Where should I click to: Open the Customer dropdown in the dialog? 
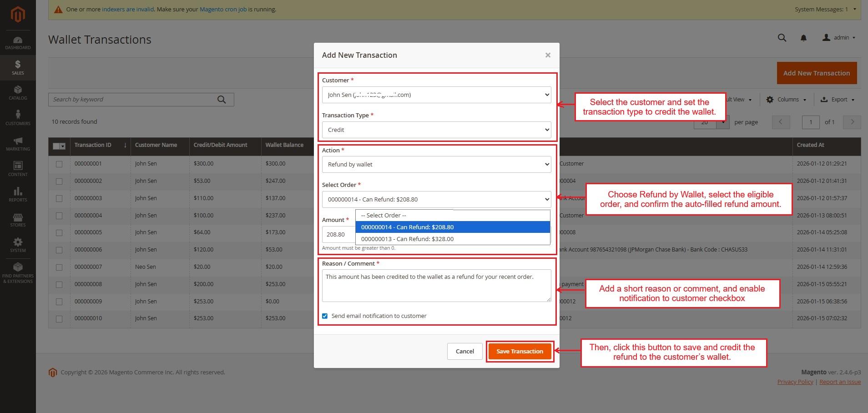click(436, 95)
